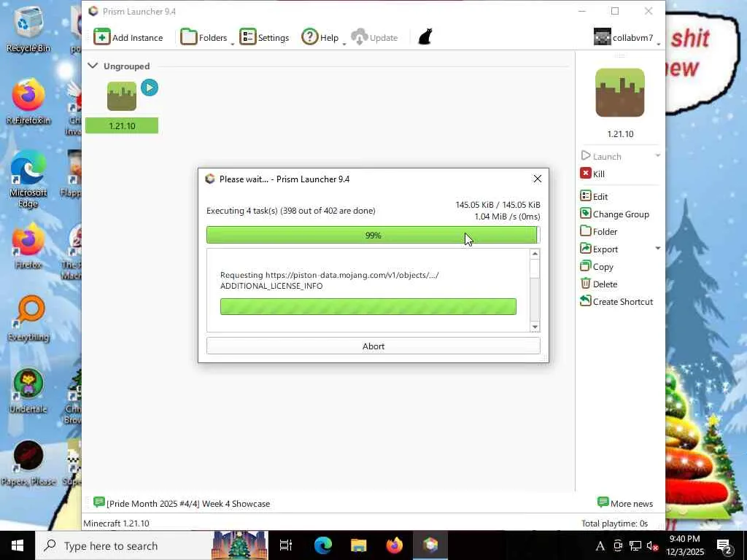This screenshot has height=560, width=747.
Task: Expand the Help dropdown arrow
Action: pos(344,44)
